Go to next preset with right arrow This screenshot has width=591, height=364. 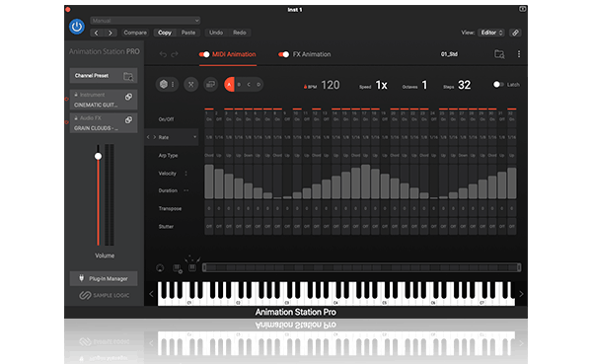pos(111,33)
